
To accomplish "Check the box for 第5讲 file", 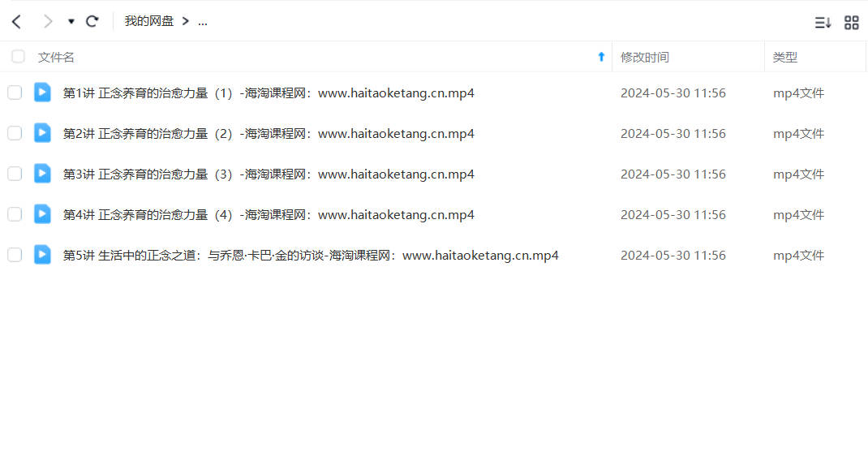I will (15, 255).
